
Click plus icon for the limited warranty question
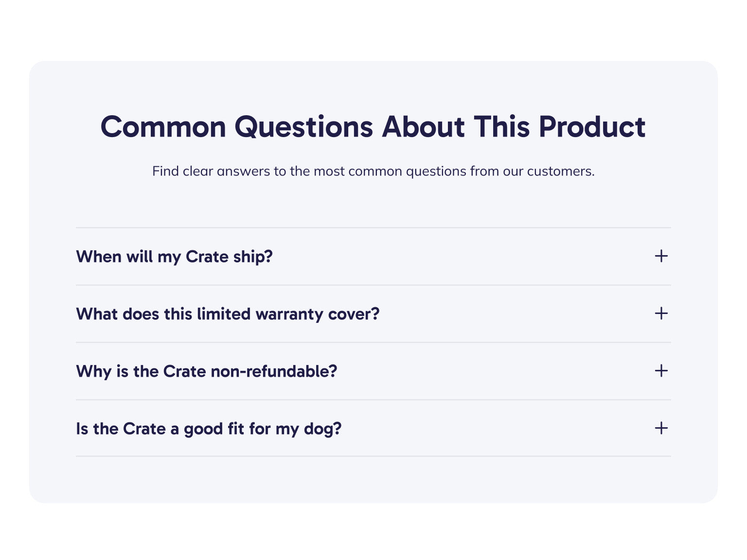pos(661,313)
